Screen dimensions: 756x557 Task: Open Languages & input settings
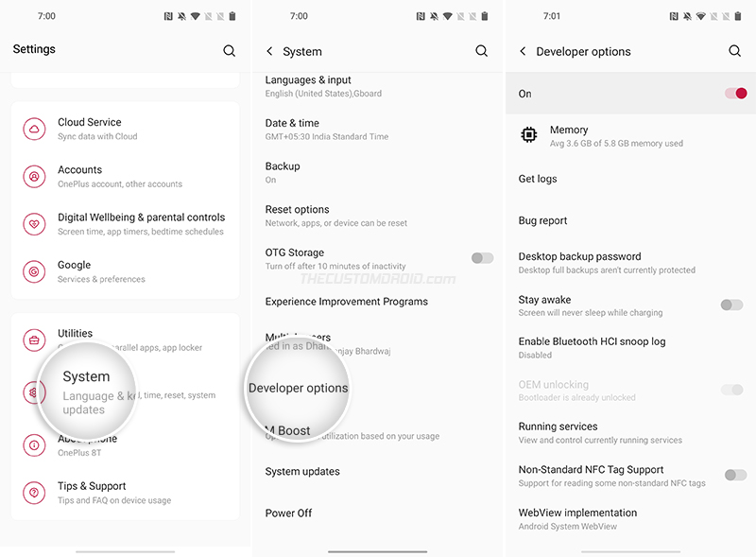click(377, 86)
